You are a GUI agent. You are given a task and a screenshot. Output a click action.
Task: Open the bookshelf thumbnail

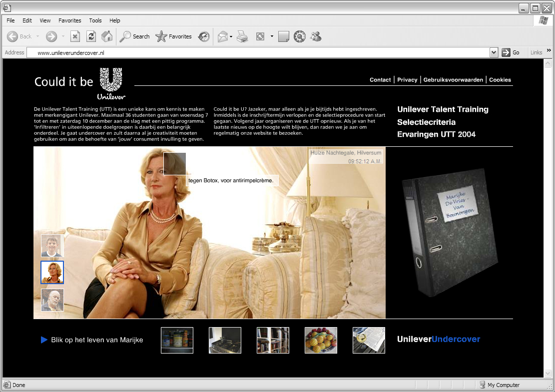coord(273,341)
